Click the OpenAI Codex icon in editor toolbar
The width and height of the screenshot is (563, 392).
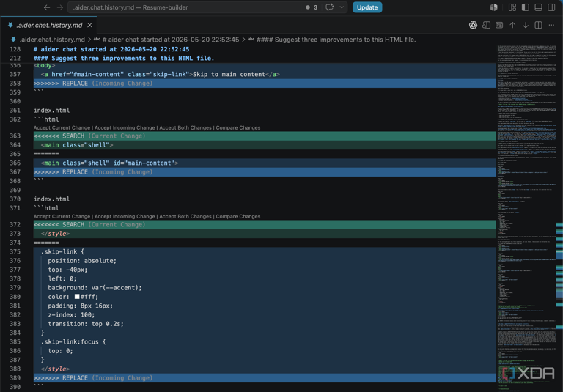point(473,25)
